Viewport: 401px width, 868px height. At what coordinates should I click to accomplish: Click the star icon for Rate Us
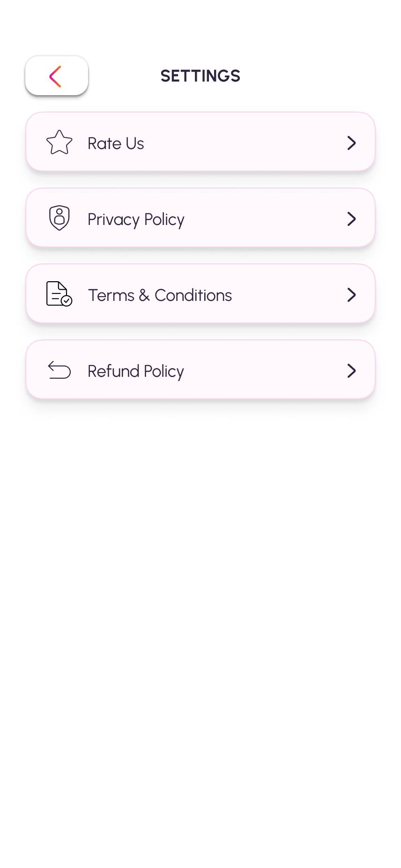[59, 142]
